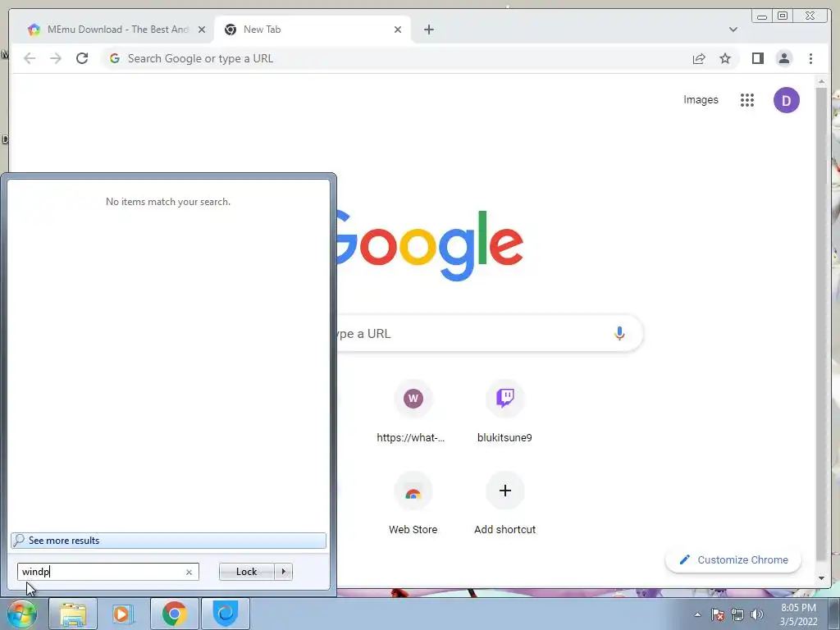Click the Windows Start orb
The height and width of the screenshot is (630, 840).
click(x=21, y=614)
